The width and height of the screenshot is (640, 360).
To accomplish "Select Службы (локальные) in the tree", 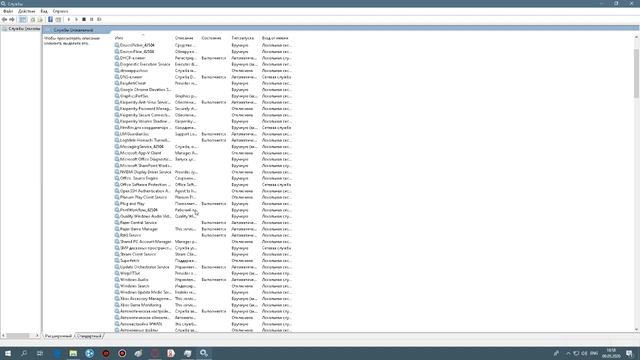I will 21,29.
